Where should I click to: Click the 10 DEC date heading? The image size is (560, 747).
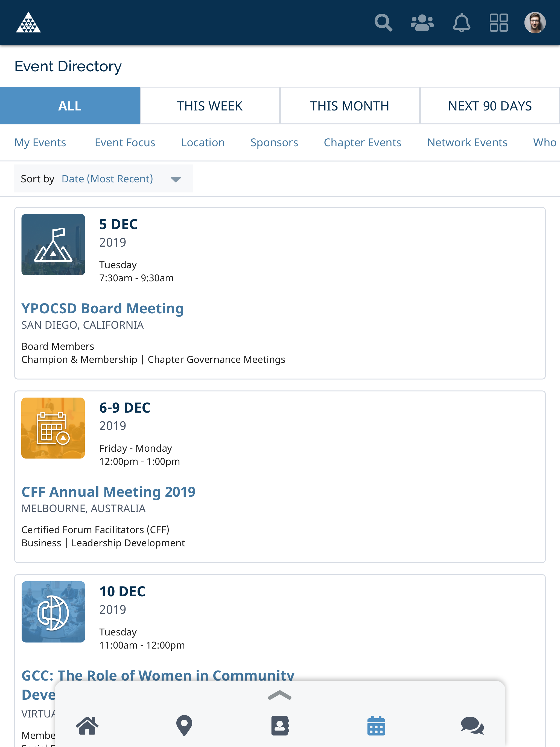[122, 591]
